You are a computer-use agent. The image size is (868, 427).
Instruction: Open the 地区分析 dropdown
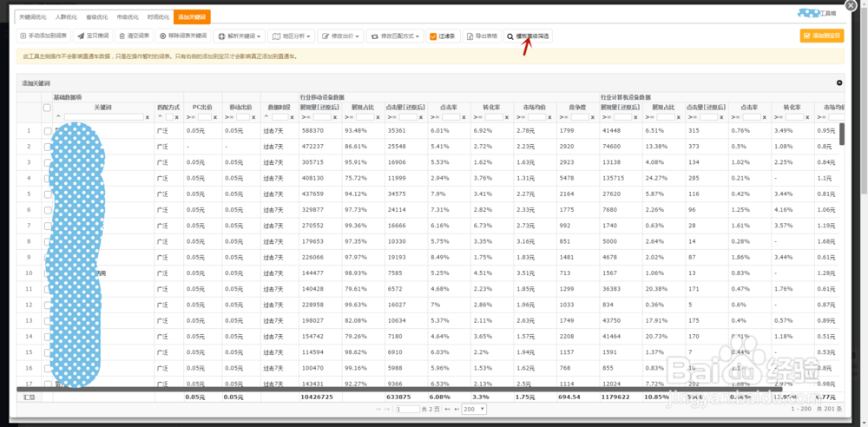[292, 36]
